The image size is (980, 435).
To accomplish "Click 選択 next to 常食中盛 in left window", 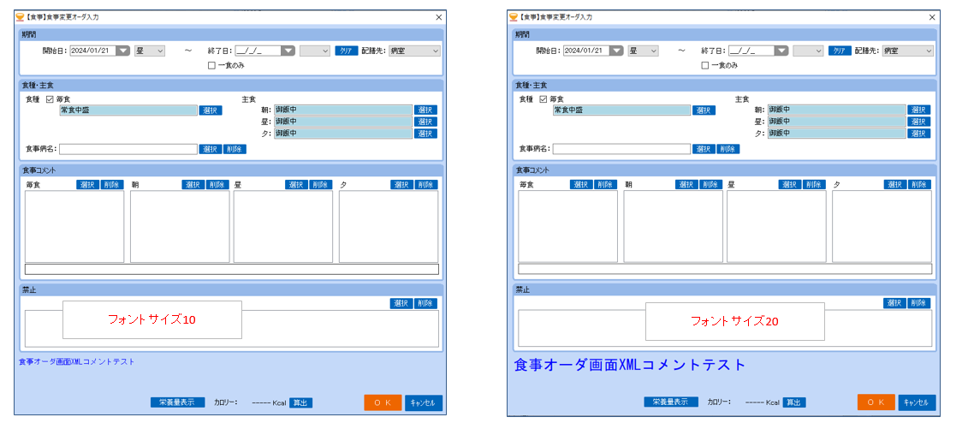I will pos(211,110).
